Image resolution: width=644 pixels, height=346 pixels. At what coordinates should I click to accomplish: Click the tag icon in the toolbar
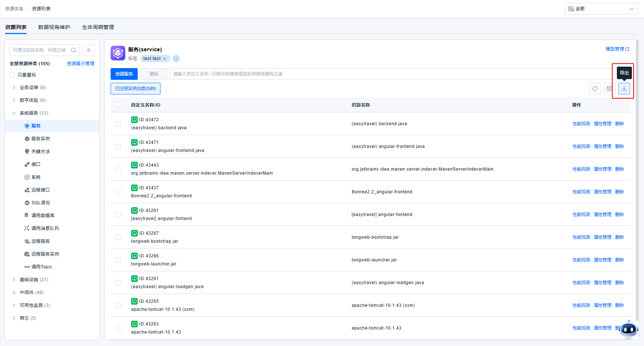pos(595,89)
